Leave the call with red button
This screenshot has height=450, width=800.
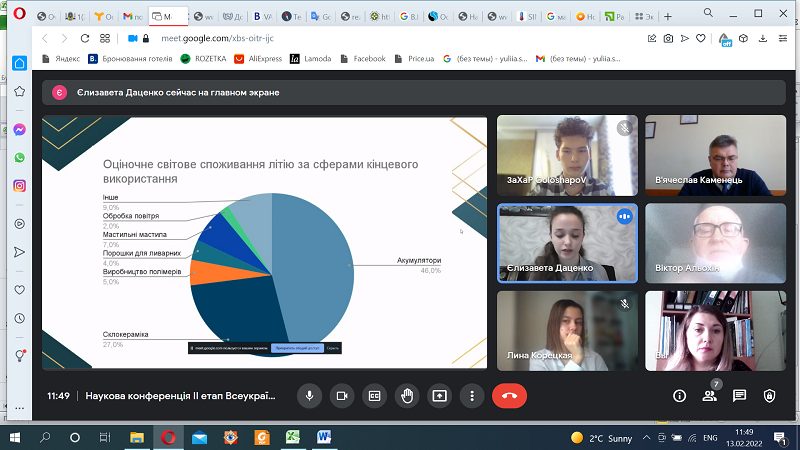[509, 396]
